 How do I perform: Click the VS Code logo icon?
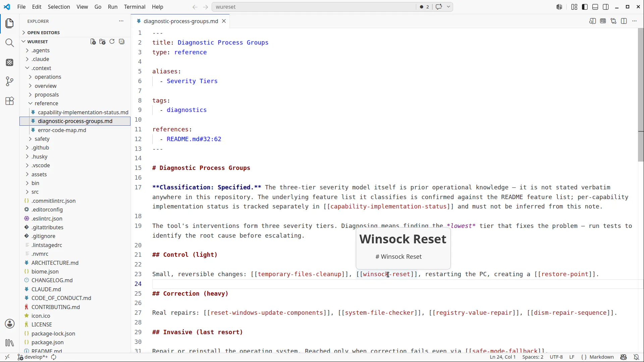tap(7, 7)
